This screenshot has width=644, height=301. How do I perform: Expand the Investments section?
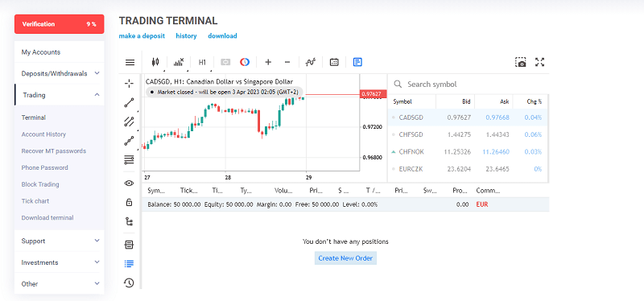coord(59,262)
